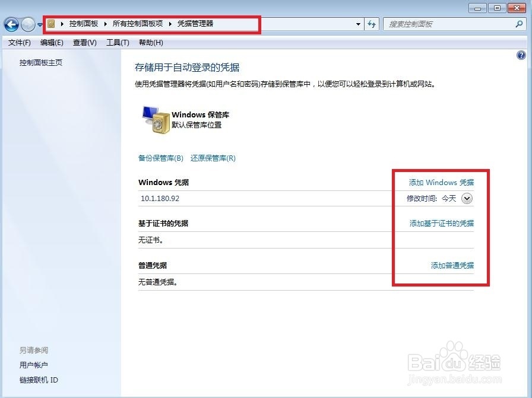This screenshot has height=398, width=532.
Task: Select 所有控制面板项 breadcrumb segment
Action: pos(138,24)
